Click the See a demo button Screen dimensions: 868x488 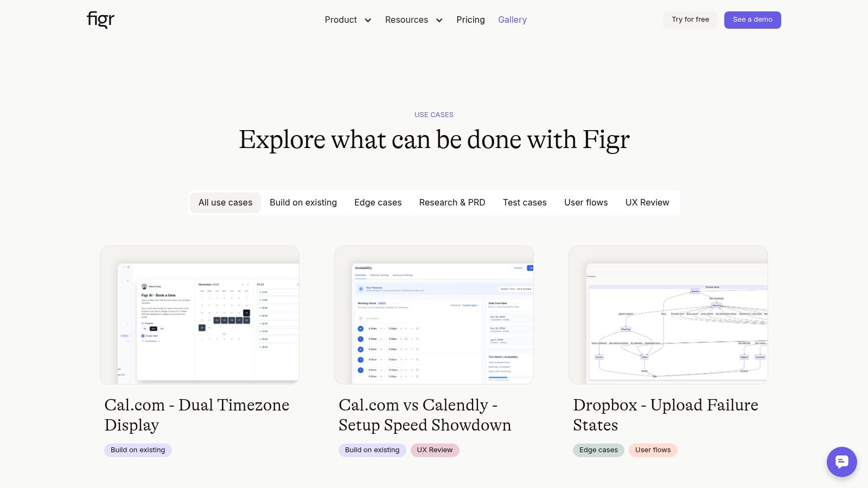point(752,20)
